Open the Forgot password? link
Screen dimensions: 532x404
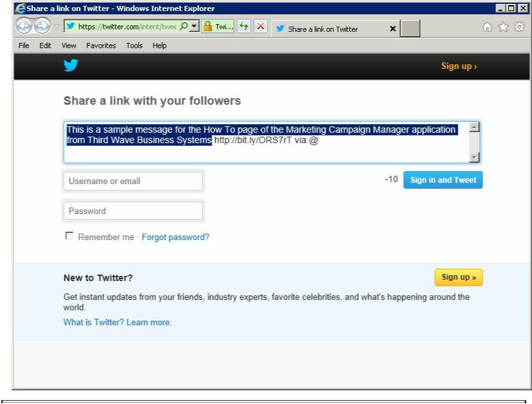click(x=175, y=237)
